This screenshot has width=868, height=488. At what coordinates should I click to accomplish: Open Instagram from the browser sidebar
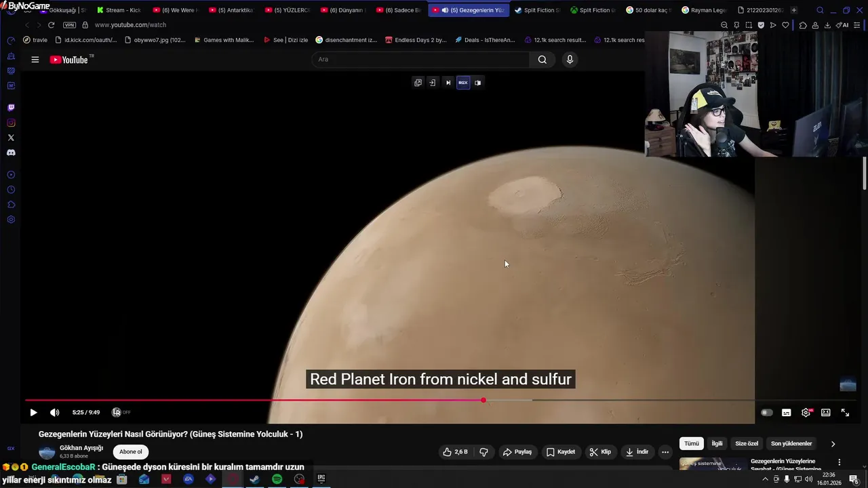click(11, 123)
